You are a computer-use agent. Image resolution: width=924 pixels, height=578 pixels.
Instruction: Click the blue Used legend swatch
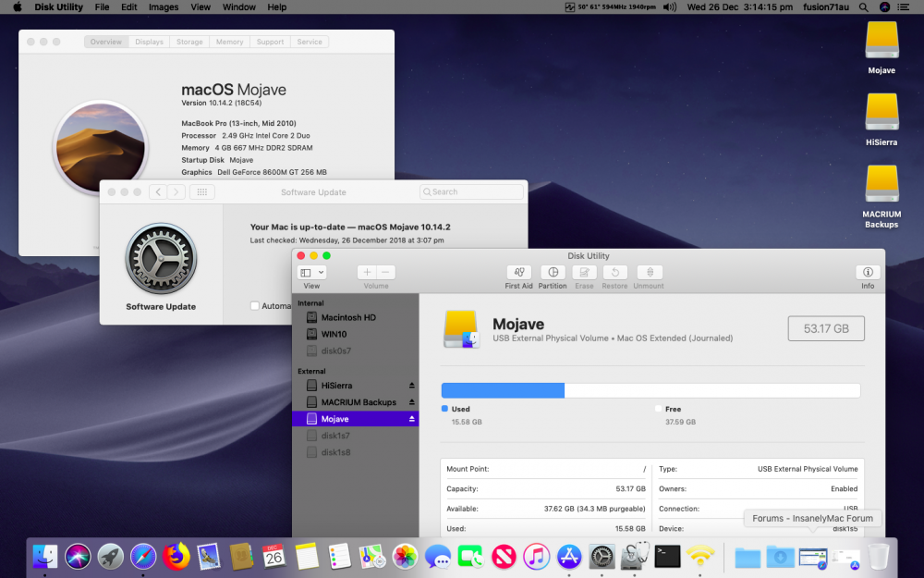pos(445,408)
